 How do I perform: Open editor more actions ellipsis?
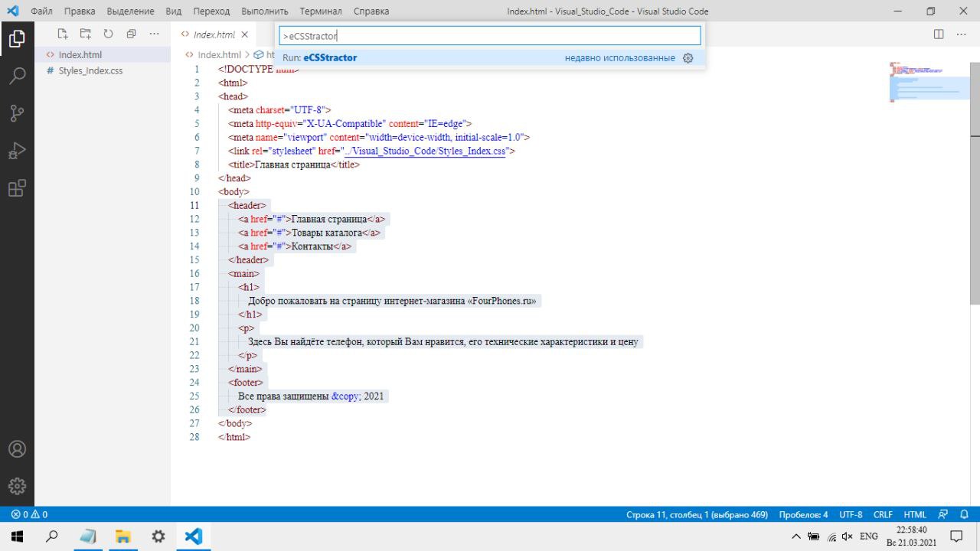tap(961, 34)
